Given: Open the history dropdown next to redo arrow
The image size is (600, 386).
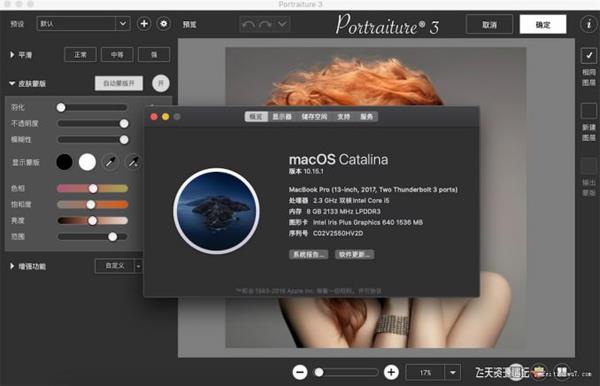Looking at the screenshot, I should coord(282,24).
